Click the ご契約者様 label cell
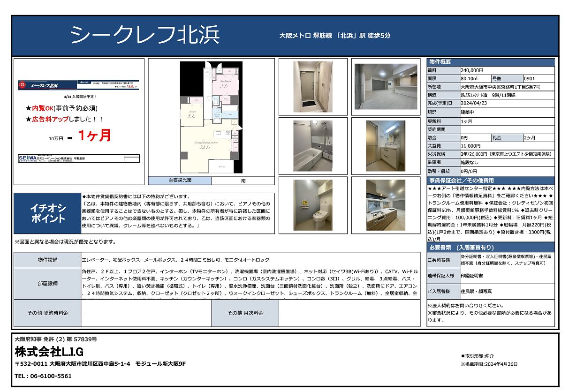Screen dimensions: 569x392 [443, 259]
